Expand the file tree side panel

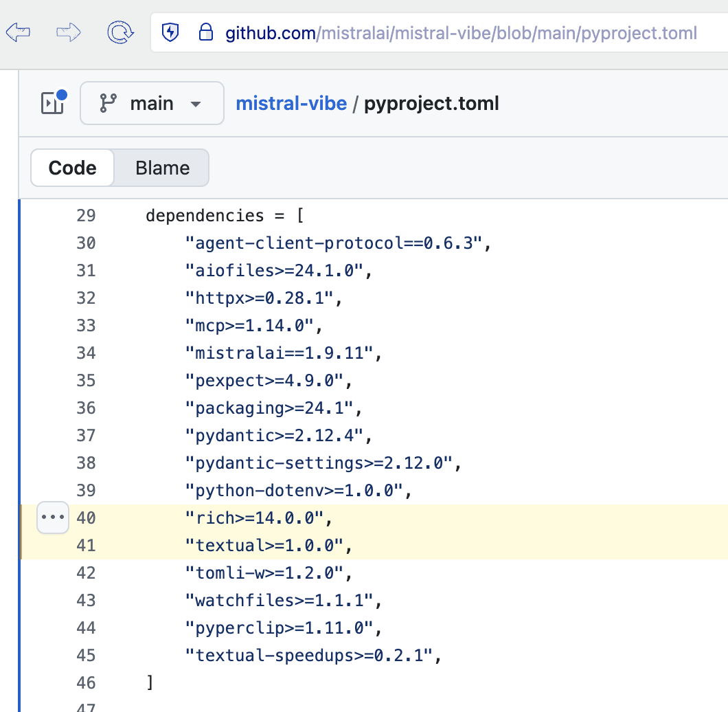click(x=53, y=103)
